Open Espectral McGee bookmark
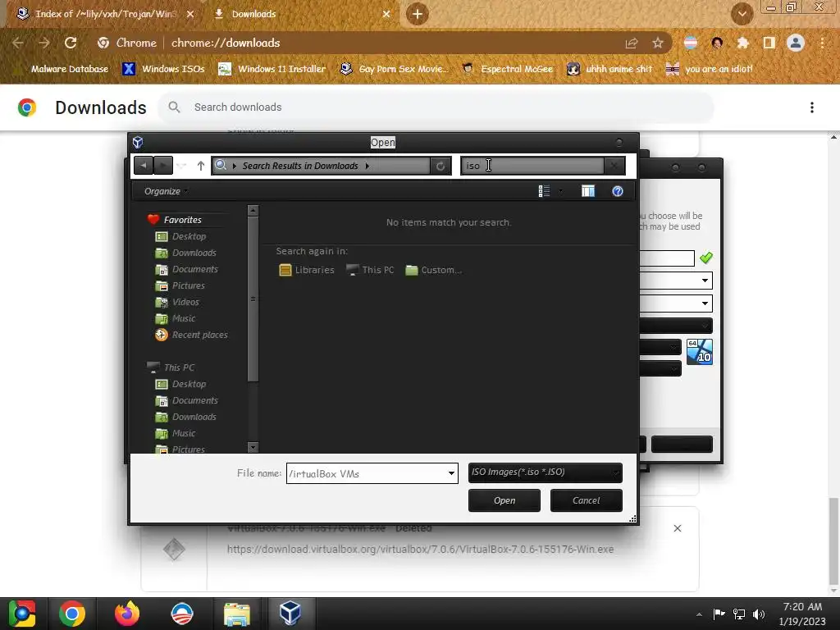The height and width of the screenshot is (630, 840). pos(507,69)
